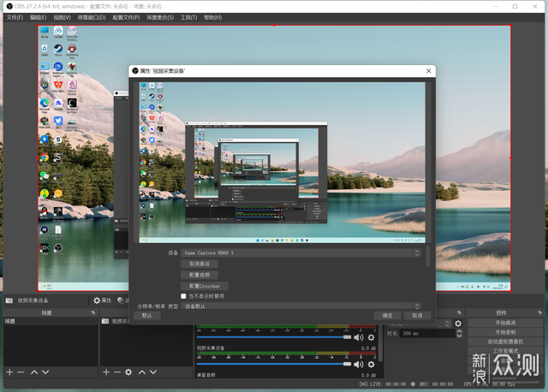Click the 开始录制 button
The image size is (548, 392).
[505, 332]
